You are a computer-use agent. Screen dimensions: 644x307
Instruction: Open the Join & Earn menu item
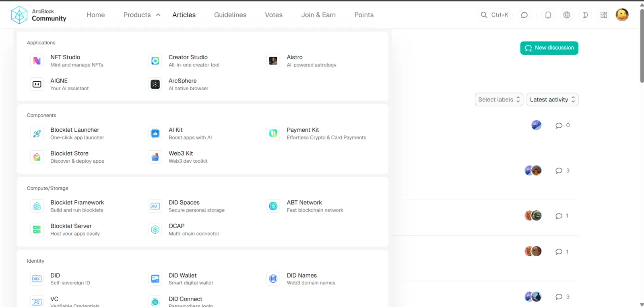(318, 15)
